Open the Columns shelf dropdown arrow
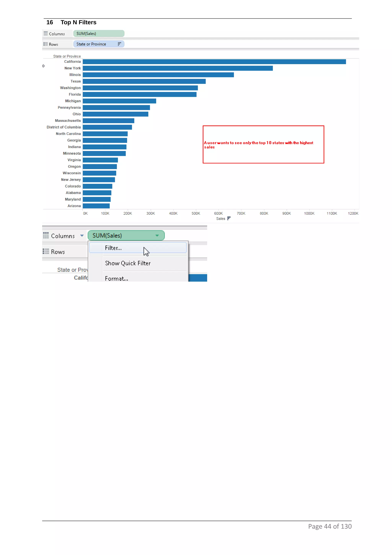Viewport: 392px width, 555px height. point(82,235)
